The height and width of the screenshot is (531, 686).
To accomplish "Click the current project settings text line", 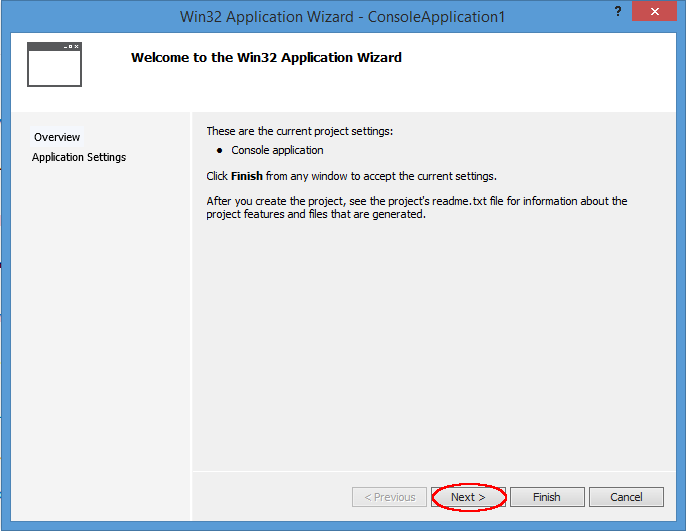I will click(x=299, y=131).
